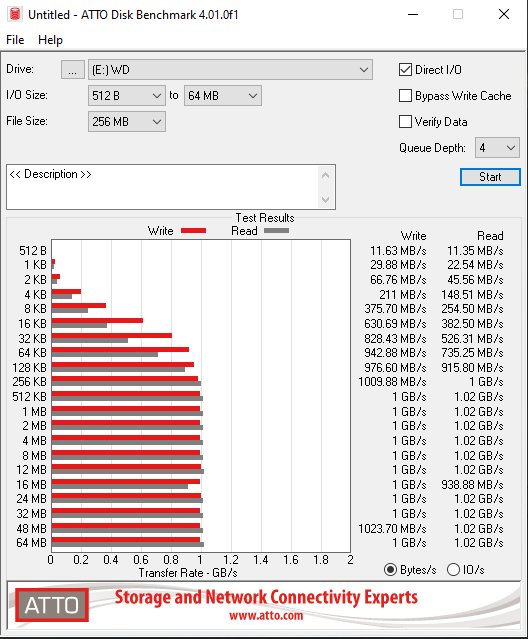Screen dimensions: 528x639
Task: Select the Bytes/s radio button
Action: [390, 569]
